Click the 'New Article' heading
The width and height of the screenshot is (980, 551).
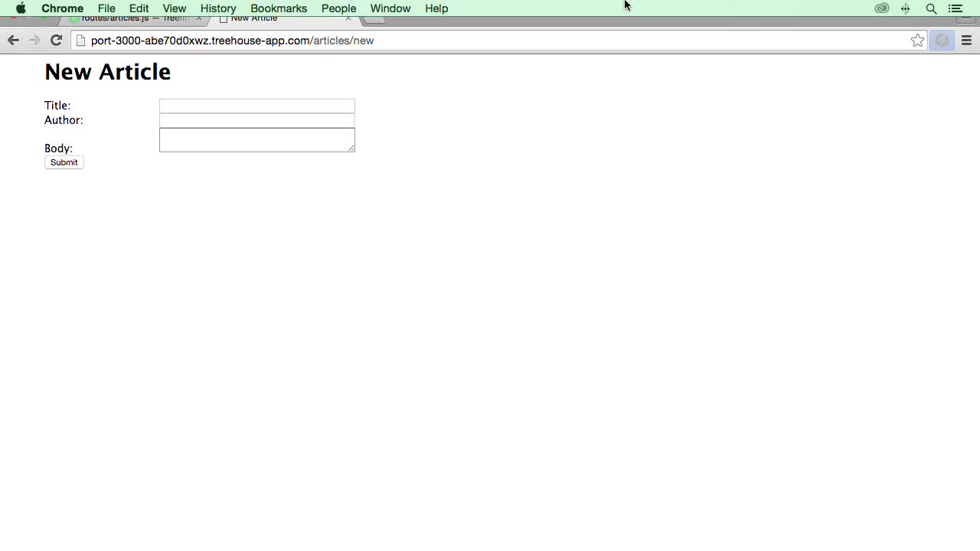tap(108, 72)
